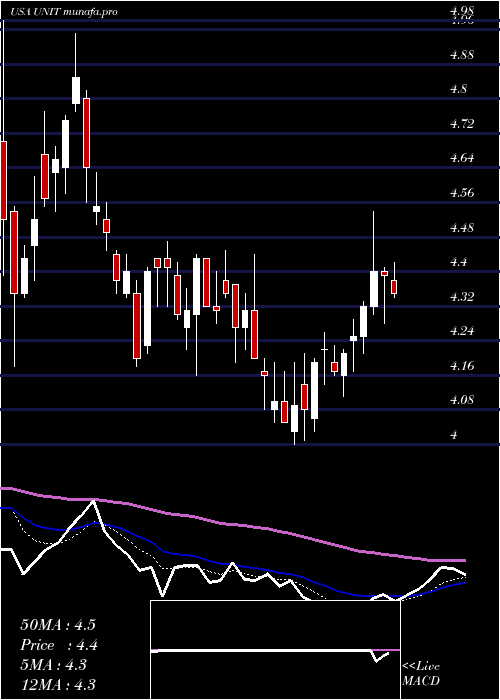Click the 4.88 price axis label

pos(463,55)
